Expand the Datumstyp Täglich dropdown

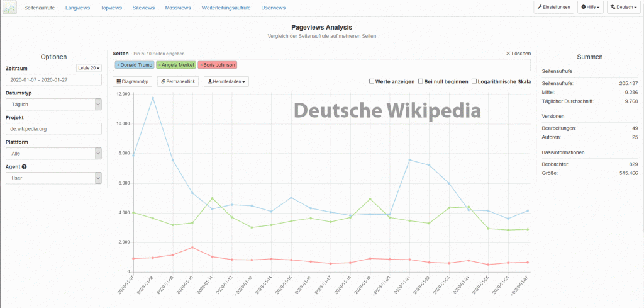click(x=53, y=105)
